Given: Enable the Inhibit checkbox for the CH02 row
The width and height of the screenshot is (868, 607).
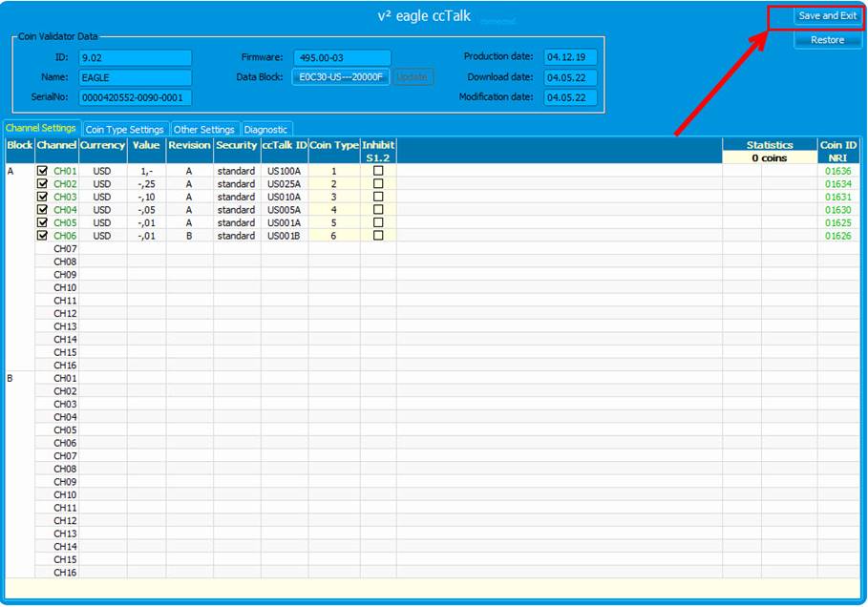Looking at the screenshot, I should (378, 183).
